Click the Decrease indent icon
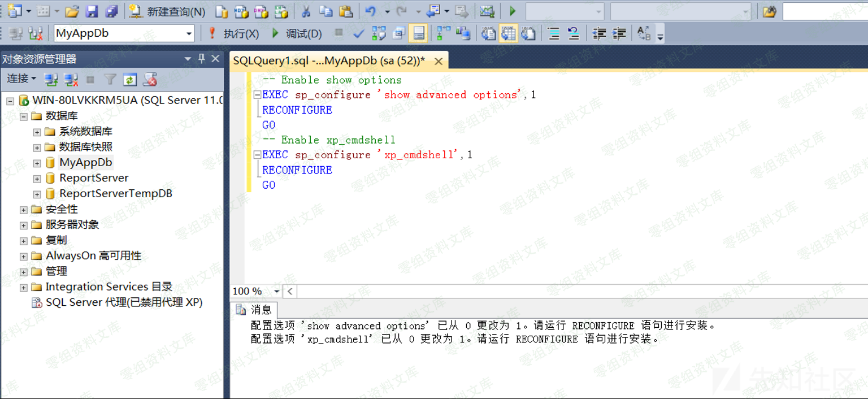This screenshot has width=868, height=399. click(x=599, y=33)
